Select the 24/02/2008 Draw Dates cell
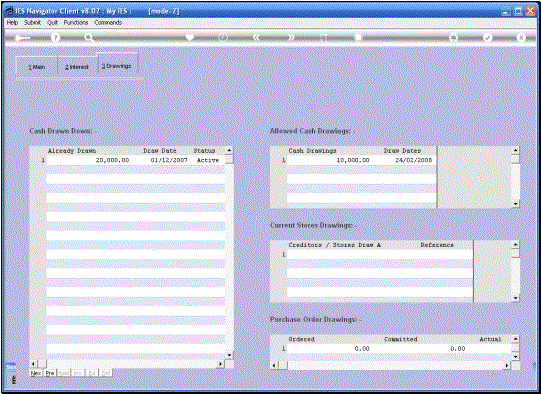 [414, 160]
